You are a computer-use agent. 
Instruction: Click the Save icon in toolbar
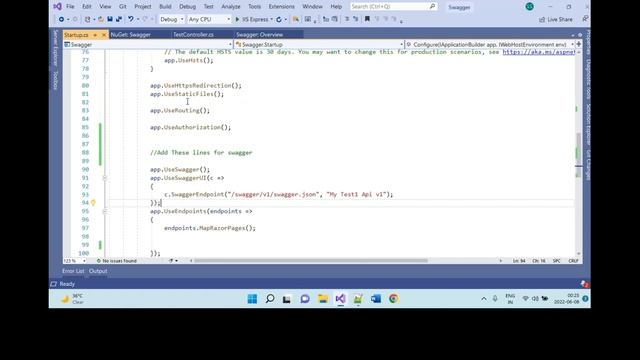click(110, 19)
